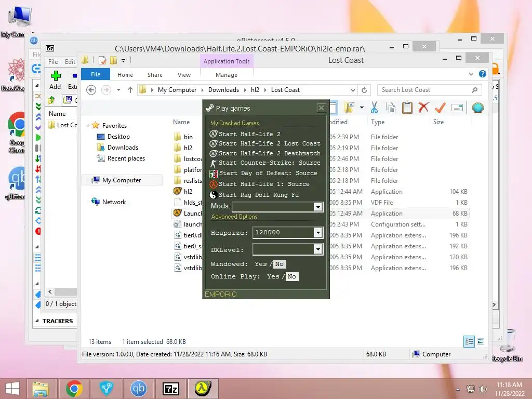Click the green plus Add button in 7-Zip
Image resolution: width=532 pixels, height=399 pixels.
(55, 76)
